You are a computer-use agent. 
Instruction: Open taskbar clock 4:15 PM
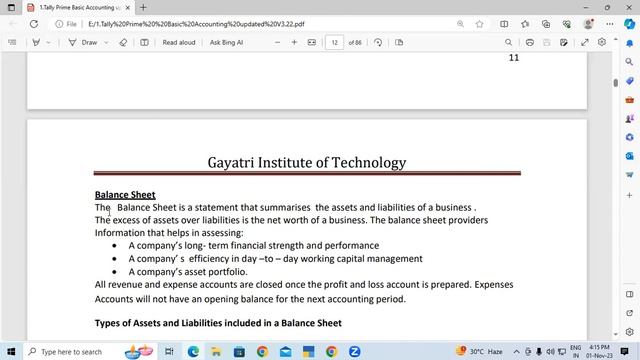click(600, 351)
